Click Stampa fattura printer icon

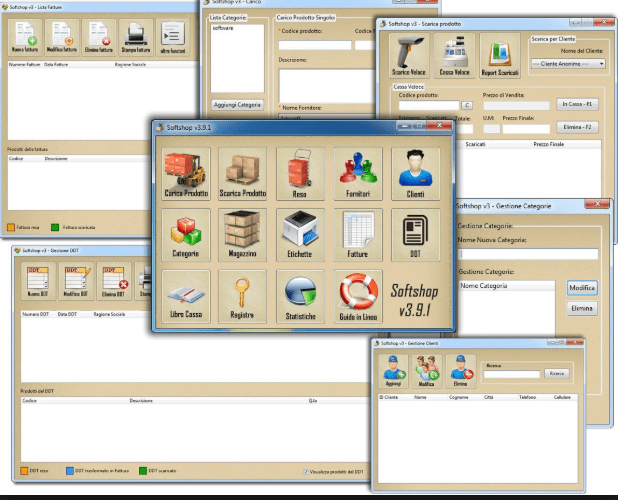pos(136,37)
